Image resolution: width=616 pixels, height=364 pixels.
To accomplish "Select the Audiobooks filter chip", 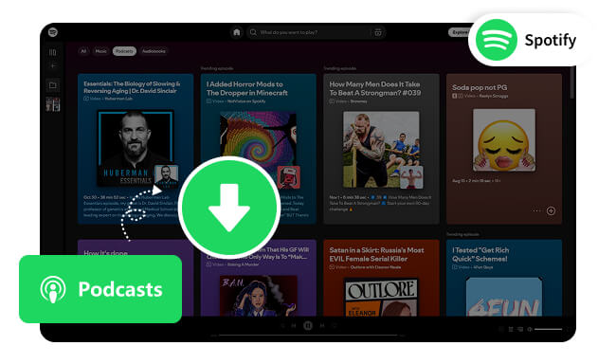I will tap(154, 51).
